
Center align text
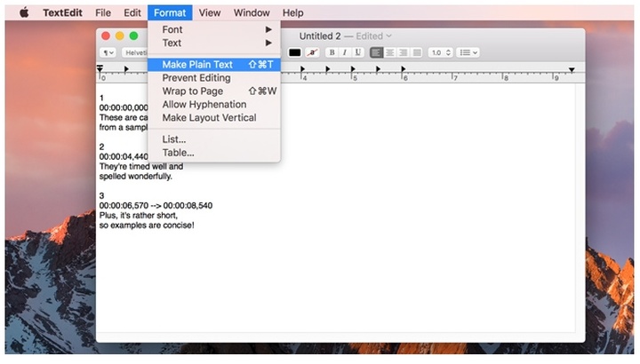click(x=390, y=52)
